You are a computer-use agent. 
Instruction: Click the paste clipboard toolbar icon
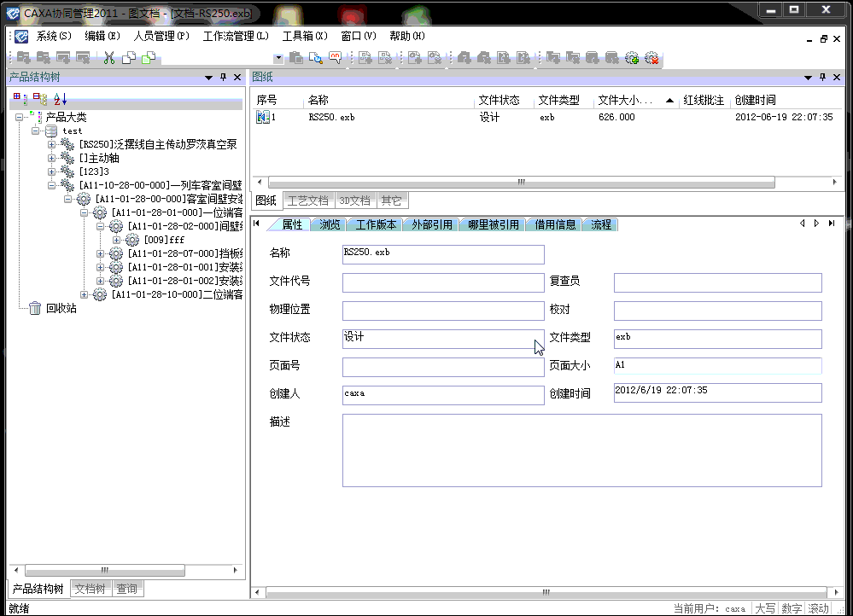pyautogui.click(x=296, y=58)
